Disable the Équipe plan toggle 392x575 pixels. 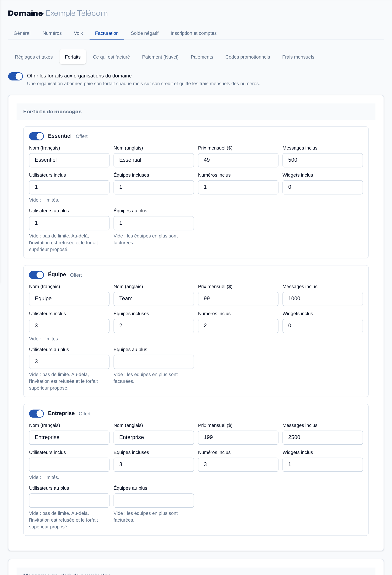tap(36, 275)
